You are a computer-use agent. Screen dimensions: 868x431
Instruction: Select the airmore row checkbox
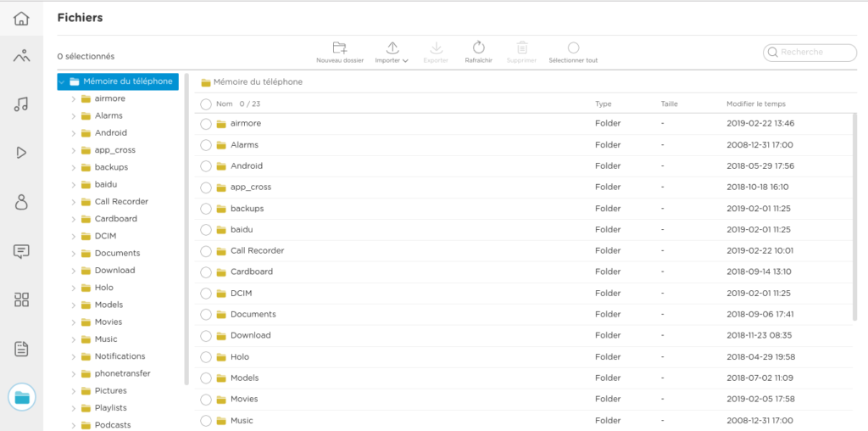pyautogui.click(x=206, y=124)
